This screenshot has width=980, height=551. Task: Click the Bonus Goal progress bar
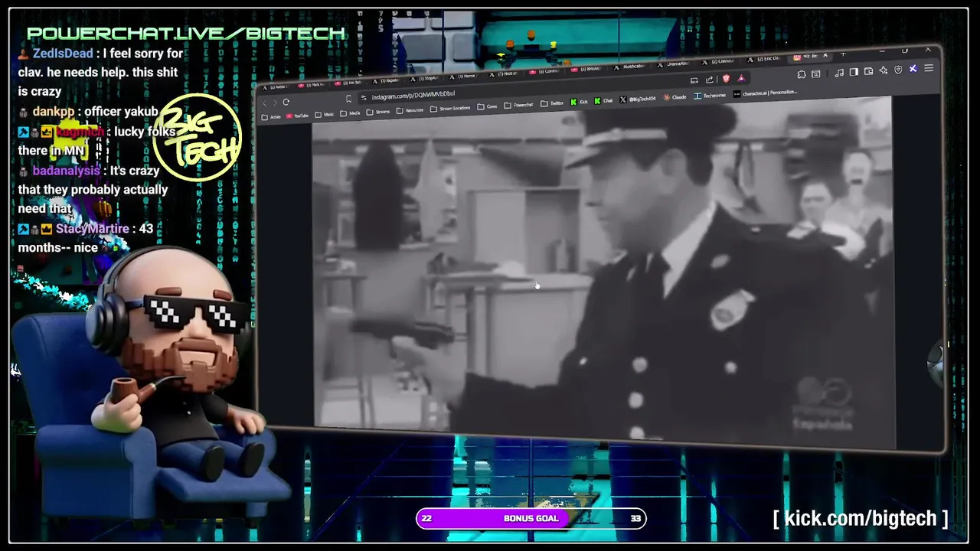[x=531, y=518]
